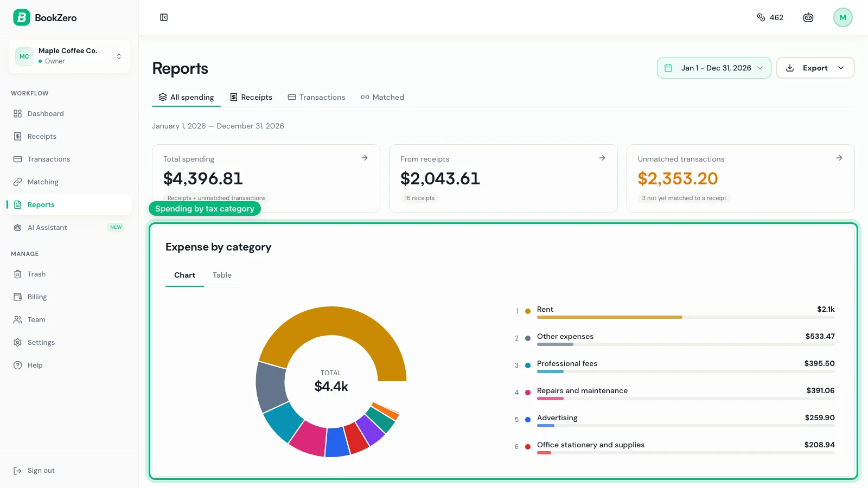Viewport: 868px width, 488px height.
Task: Open Receipts from the sidebar workflow
Action: [x=69, y=137]
